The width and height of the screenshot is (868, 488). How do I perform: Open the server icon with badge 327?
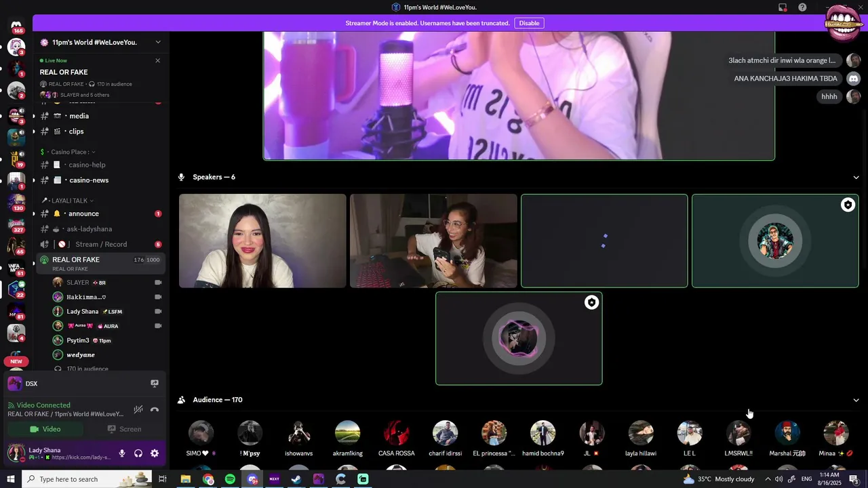[16, 225]
